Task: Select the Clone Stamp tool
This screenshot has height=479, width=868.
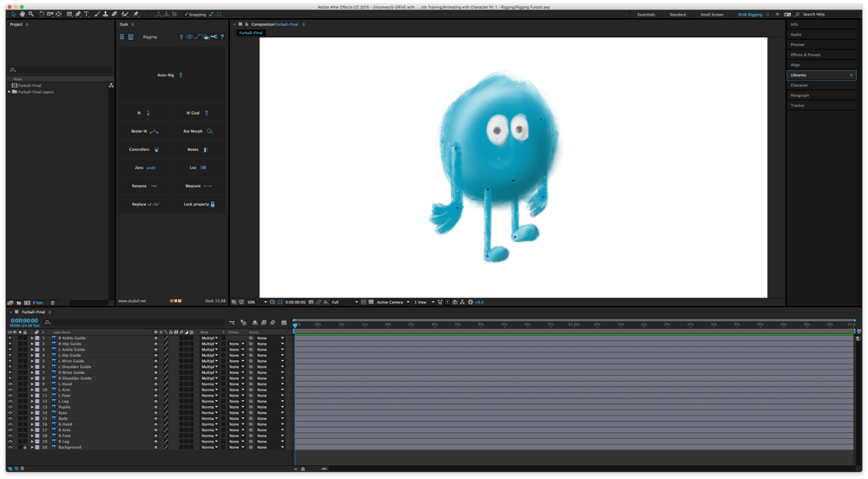Action: tap(106, 14)
